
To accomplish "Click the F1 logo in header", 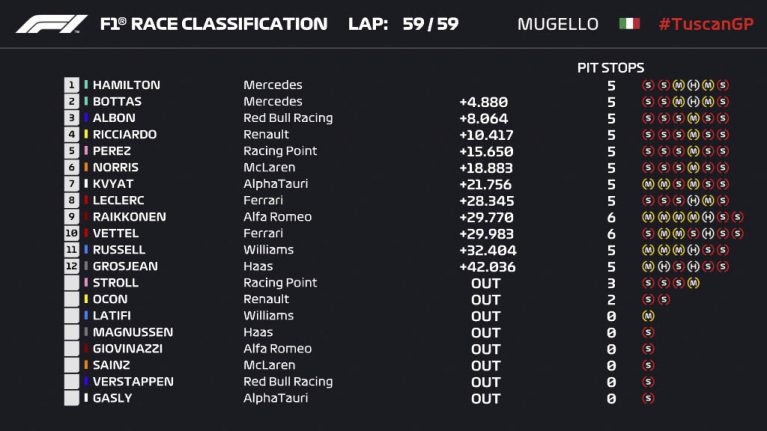I will 51,24.
